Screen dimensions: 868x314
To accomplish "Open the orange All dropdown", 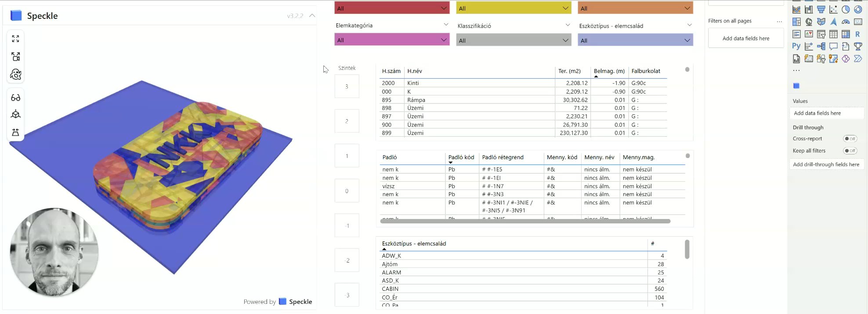I will (635, 8).
